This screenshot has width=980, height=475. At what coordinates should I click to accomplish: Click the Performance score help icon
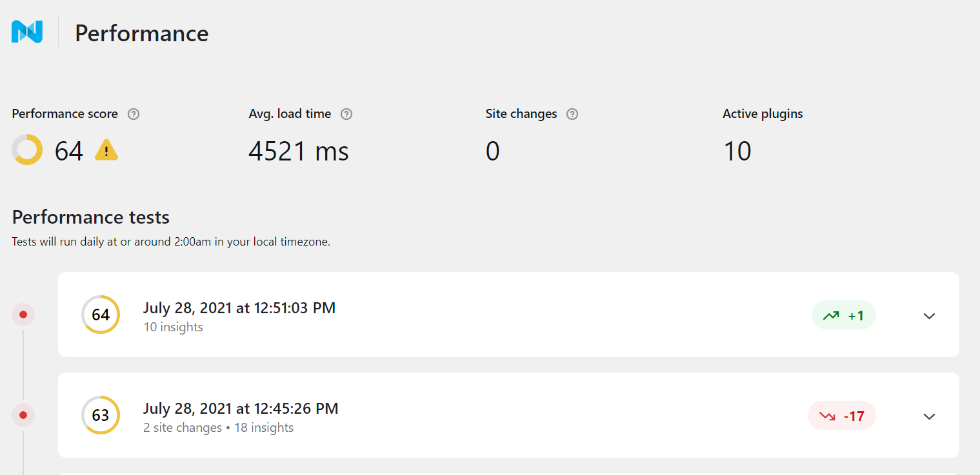click(x=134, y=114)
